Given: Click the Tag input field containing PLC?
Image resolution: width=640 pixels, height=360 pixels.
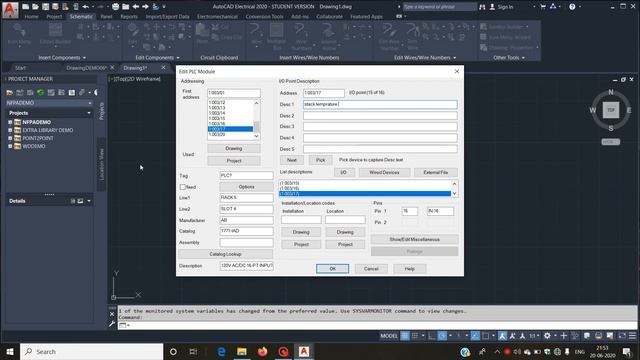Looking at the screenshot, I should pyautogui.click(x=246, y=175).
